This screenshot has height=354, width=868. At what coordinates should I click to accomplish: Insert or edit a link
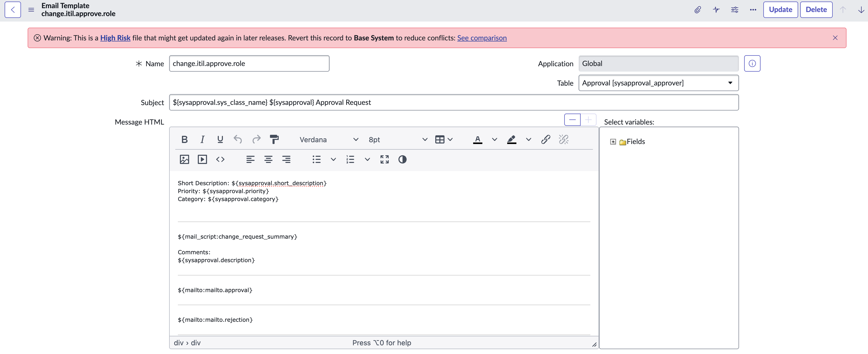546,139
